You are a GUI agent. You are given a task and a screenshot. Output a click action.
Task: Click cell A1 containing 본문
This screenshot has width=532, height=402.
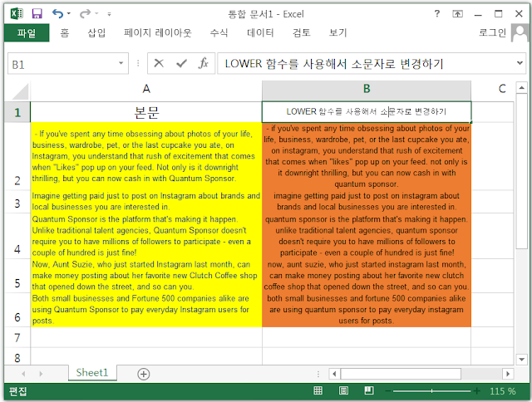[146, 112]
